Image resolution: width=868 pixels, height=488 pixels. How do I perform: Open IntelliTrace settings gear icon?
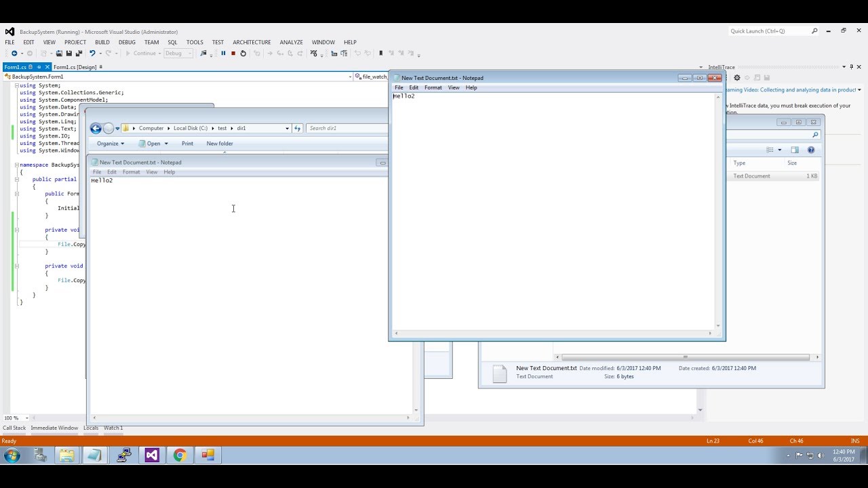(x=737, y=78)
